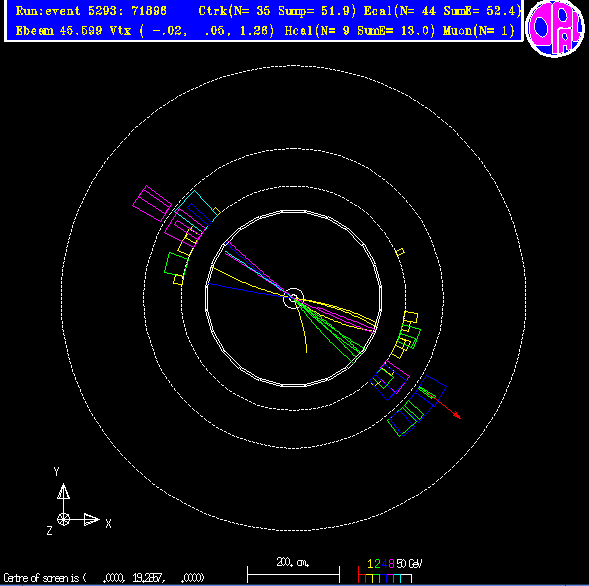
Task: Select the Z axis circle marker
Action: point(63,520)
